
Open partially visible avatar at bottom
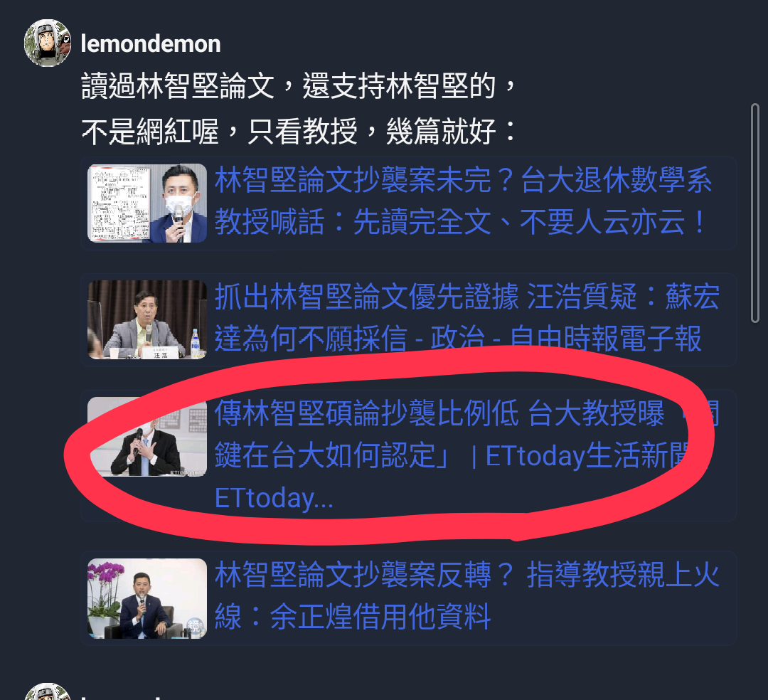coord(48,691)
